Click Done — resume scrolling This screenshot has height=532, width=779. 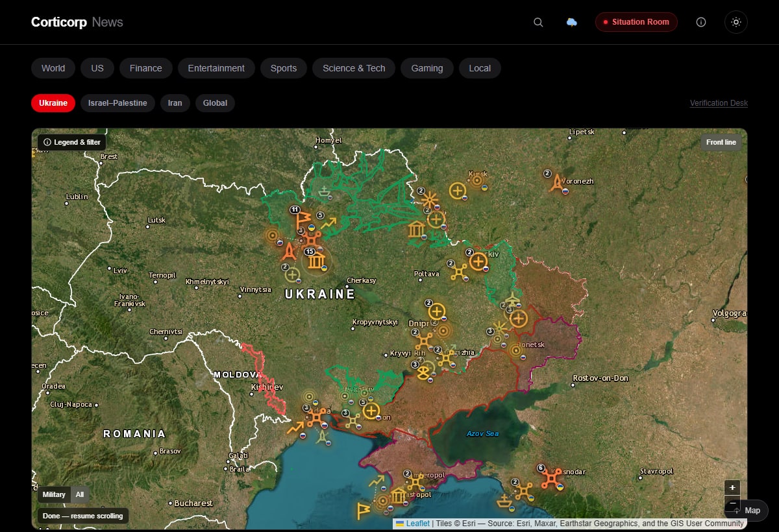(x=82, y=516)
